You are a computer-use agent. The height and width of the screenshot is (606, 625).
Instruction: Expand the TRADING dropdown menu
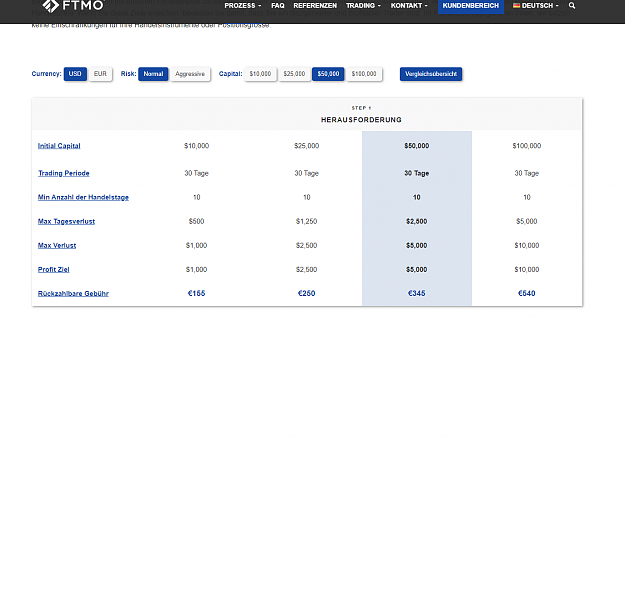point(364,6)
